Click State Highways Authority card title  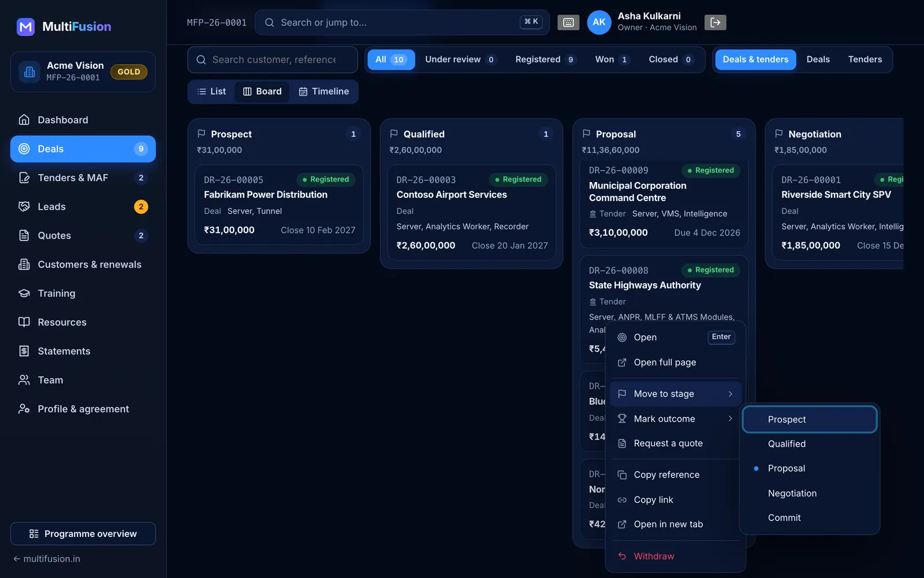click(x=644, y=286)
